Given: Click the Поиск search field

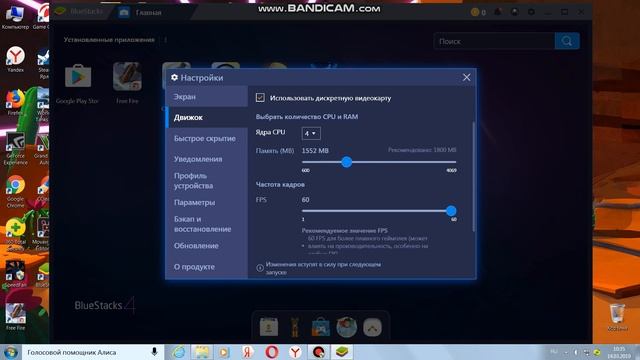Looking at the screenshot, I should [x=494, y=41].
